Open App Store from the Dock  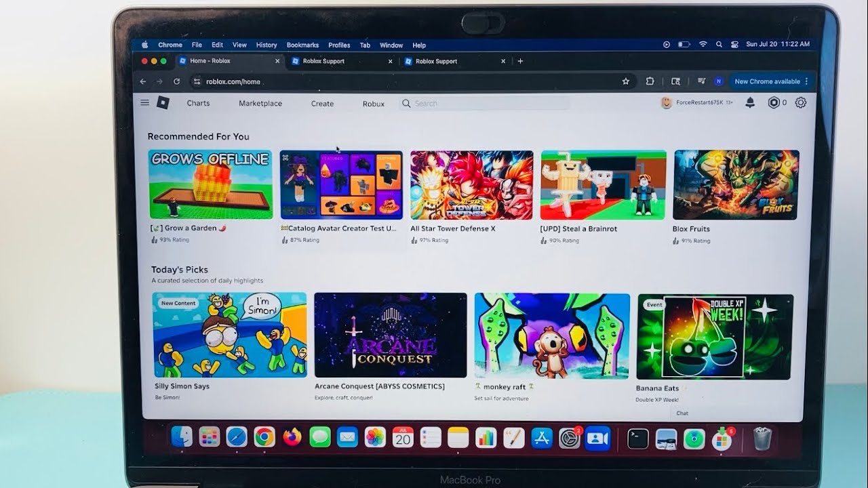pos(542,438)
